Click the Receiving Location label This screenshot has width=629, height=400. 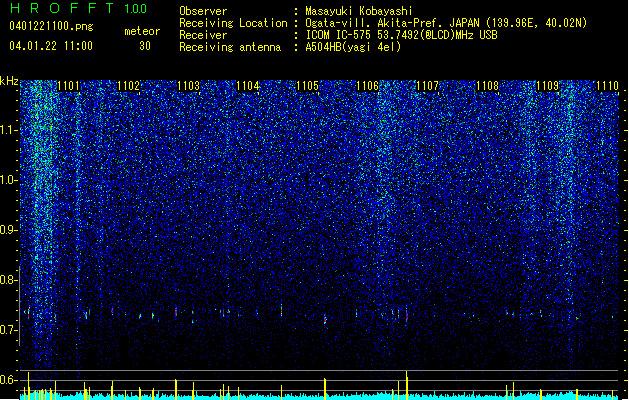coord(233,23)
